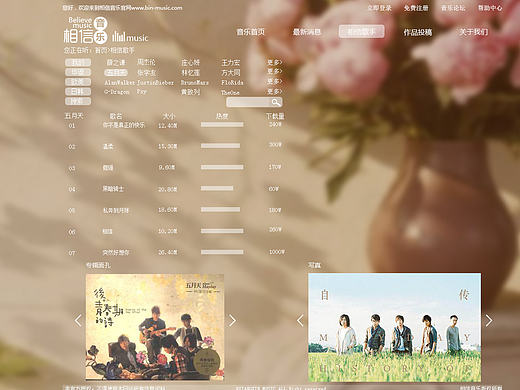
Task: Open the 後青春期的詩 album cover
Action: (155, 327)
